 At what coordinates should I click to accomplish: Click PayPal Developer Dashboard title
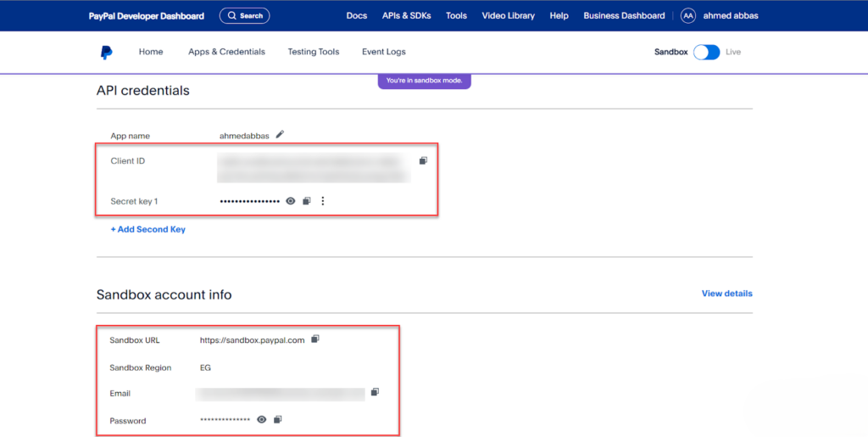click(x=146, y=16)
